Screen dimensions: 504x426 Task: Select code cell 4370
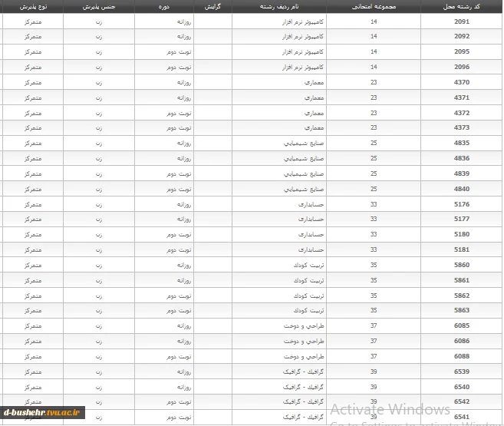[462, 82]
